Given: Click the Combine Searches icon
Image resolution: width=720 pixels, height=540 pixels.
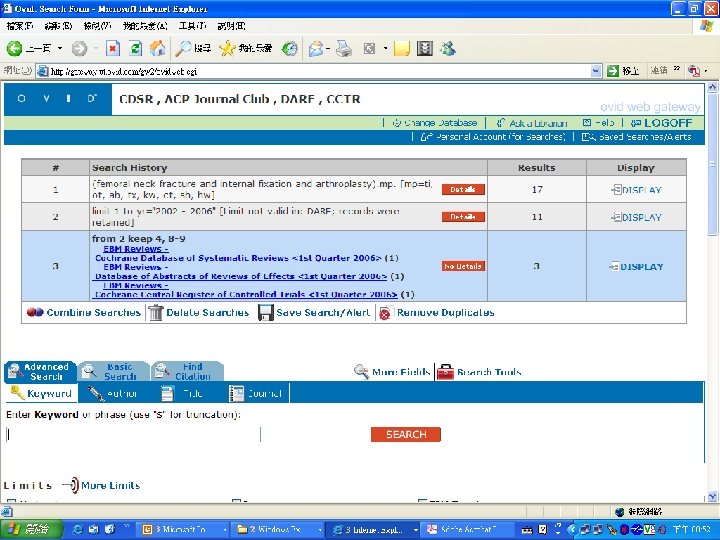Looking at the screenshot, I should pyautogui.click(x=35, y=312).
